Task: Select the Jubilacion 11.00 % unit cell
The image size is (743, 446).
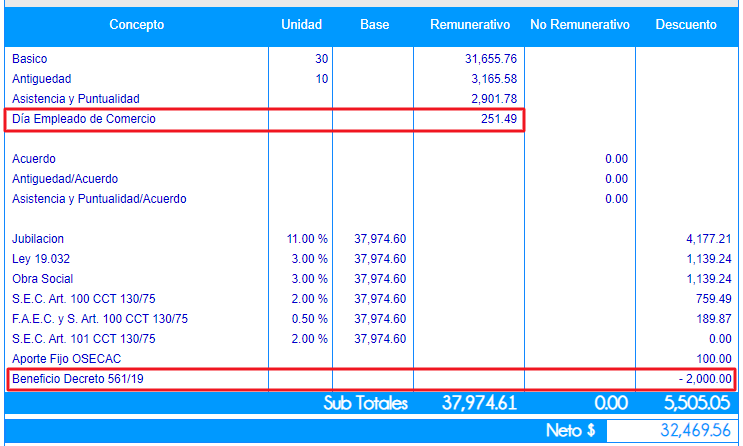Action: 307,239
